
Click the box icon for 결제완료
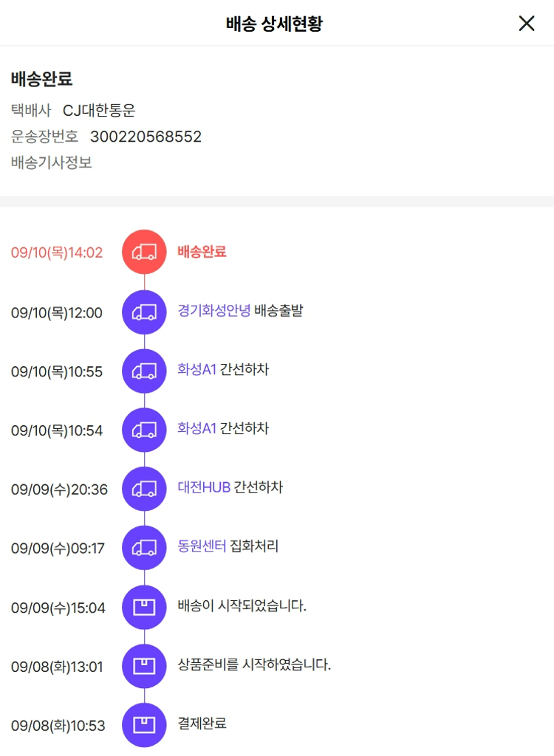click(144, 725)
